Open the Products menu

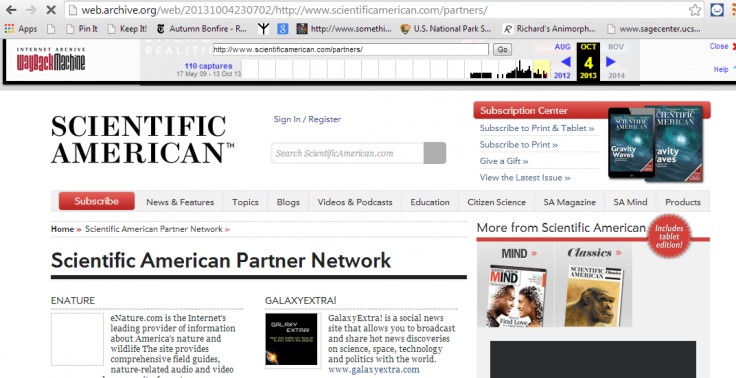683,202
